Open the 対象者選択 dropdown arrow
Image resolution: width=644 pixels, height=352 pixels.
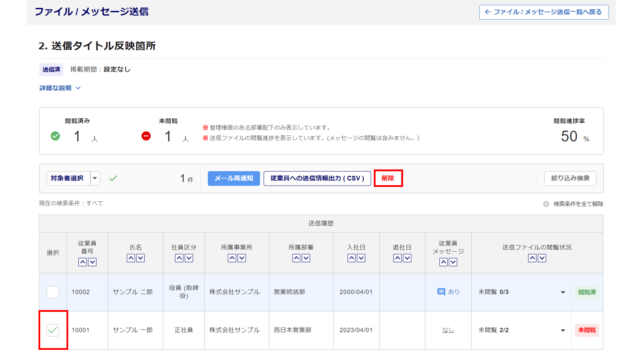[95, 178]
